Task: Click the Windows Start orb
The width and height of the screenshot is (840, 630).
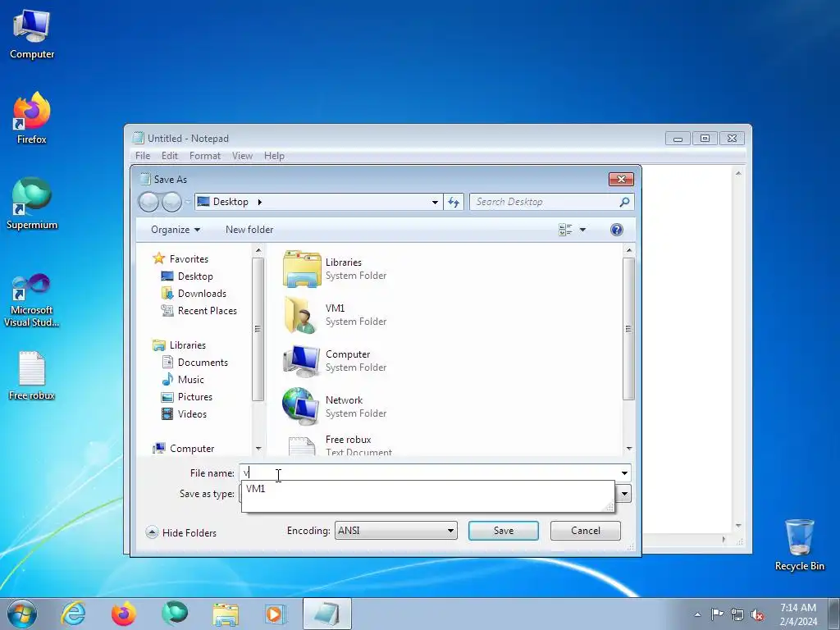Action: (22, 614)
